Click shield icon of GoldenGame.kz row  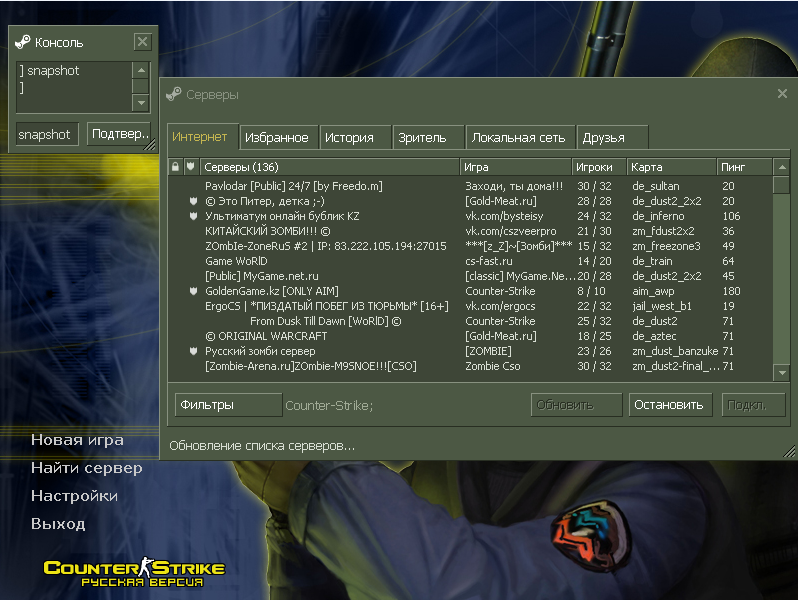click(x=193, y=291)
